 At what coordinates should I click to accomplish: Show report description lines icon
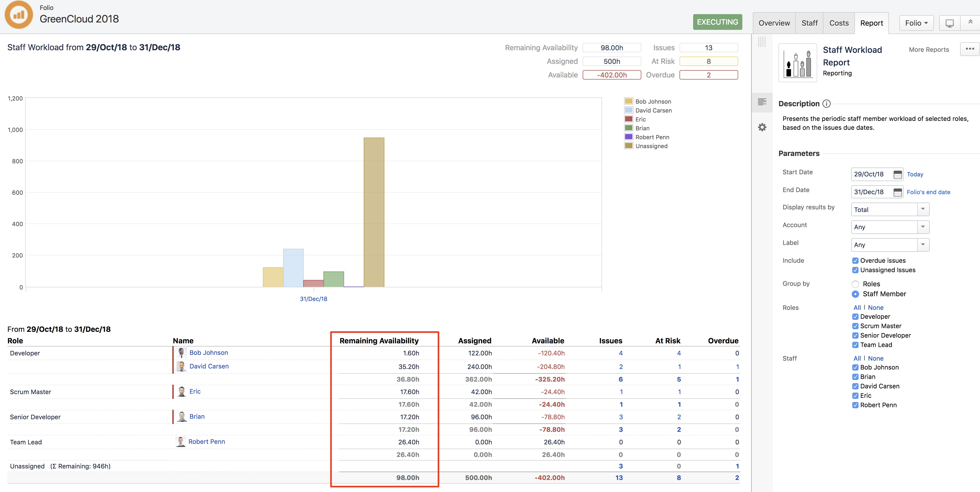click(x=762, y=102)
